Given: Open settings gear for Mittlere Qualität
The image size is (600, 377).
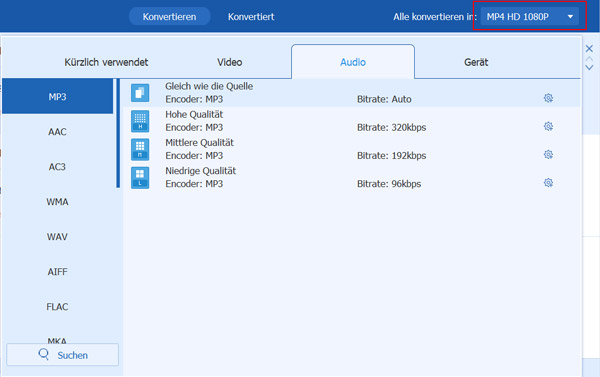Looking at the screenshot, I should pos(548,155).
